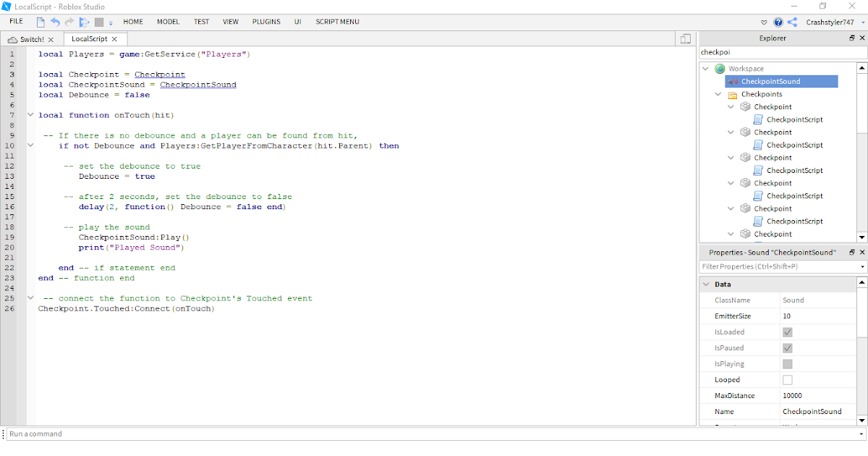Open Help with the blue question mark icon
868x456 pixels.
778,22
